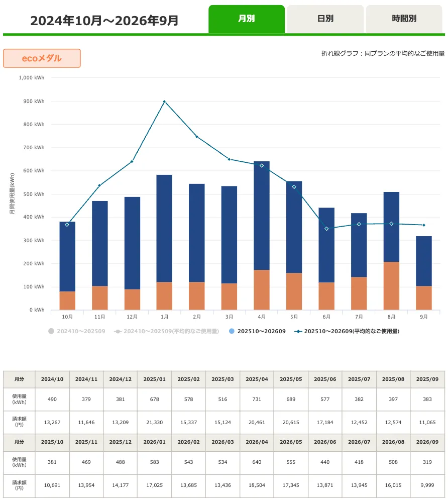The width and height of the screenshot is (448, 500).
Task: Click the 4月 average line diamond marker
Action: [x=262, y=165]
